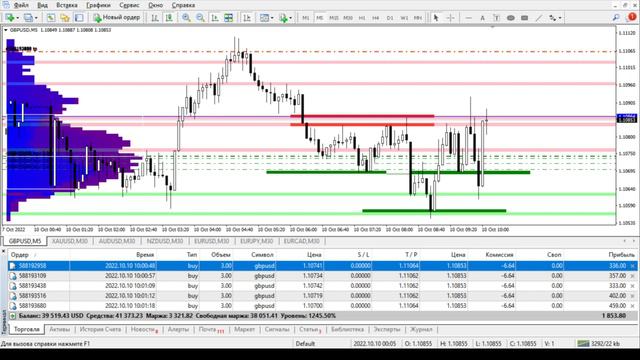Click the Tile Windows icon
Screen dimensions: 640x360
coord(229,18)
